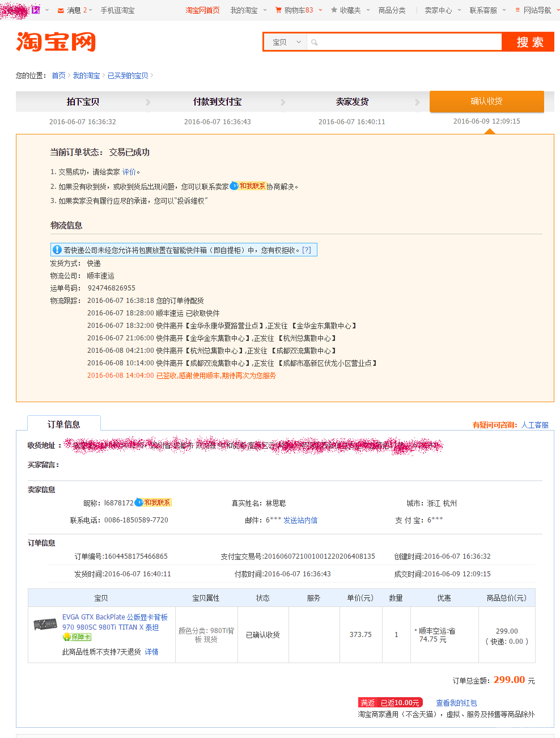Select the 确认收货 progress step

click(487, 102)
